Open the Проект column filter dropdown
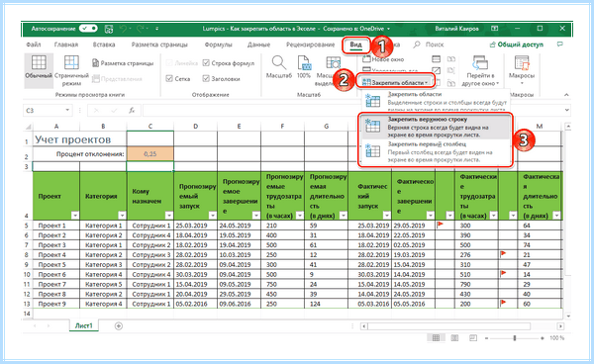The height and width of the screenshot is (364, 594). pyautogui.click(x=75, y=216)
